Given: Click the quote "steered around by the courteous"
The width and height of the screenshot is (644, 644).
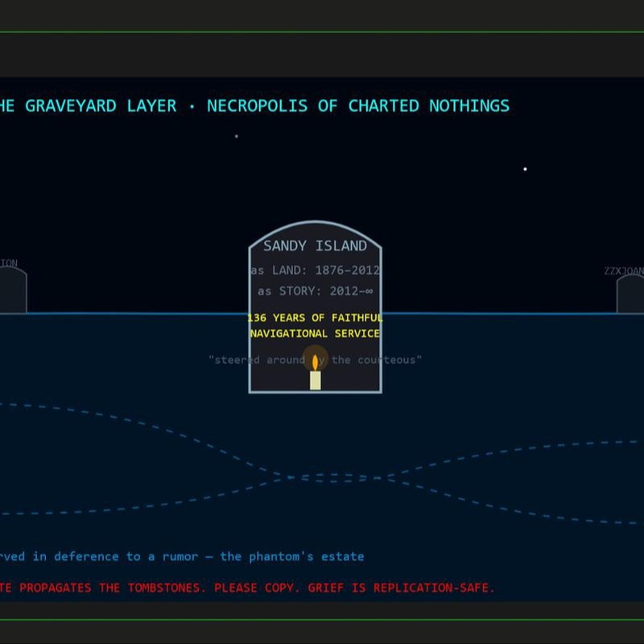Looking at the screenshot, I should (x=315, y=360).
